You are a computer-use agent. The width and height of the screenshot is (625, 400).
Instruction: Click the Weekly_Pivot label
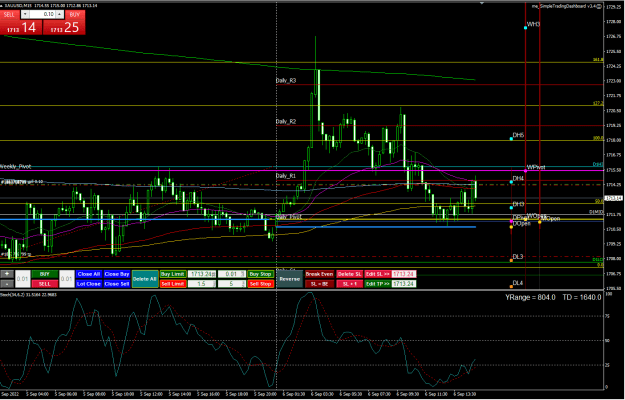point(16,167)
